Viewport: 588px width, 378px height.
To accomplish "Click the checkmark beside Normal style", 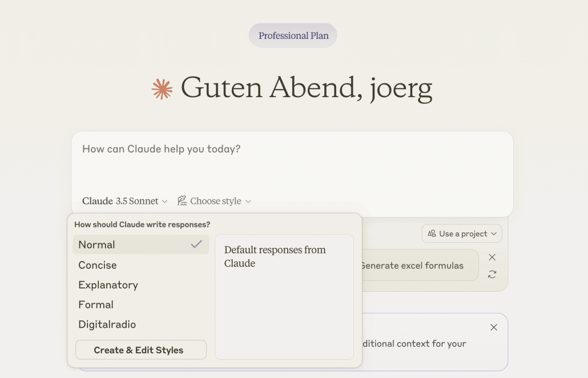I will (x=196, y=244).
